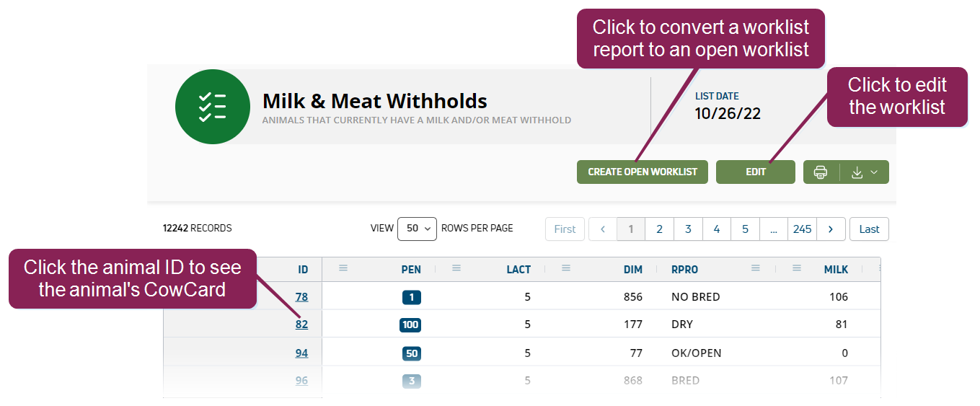Select the pen 100 badge

410,325
